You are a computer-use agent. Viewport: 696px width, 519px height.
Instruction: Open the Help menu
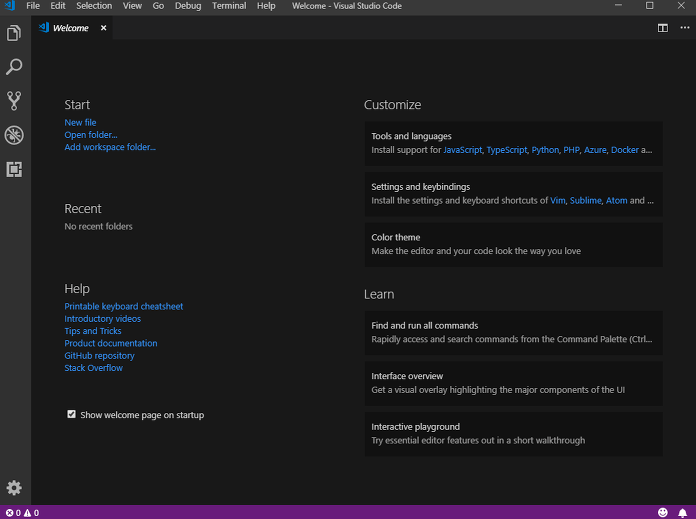tap(266, 6)
